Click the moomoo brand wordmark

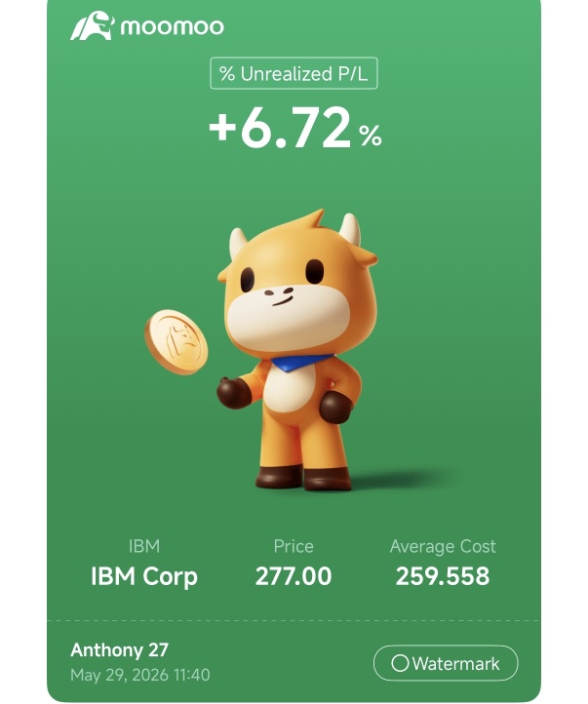pos(173,26)
